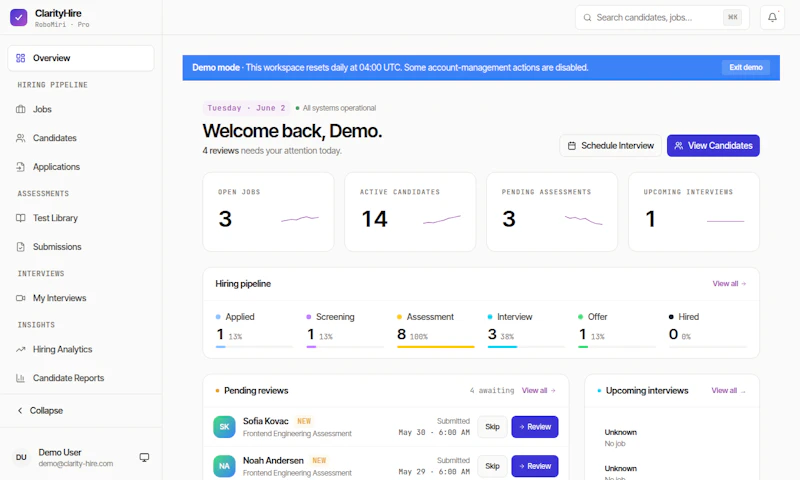Click the Submissions document icon
The height and width of the screenshot is (480, 800).
coord(20,247)
